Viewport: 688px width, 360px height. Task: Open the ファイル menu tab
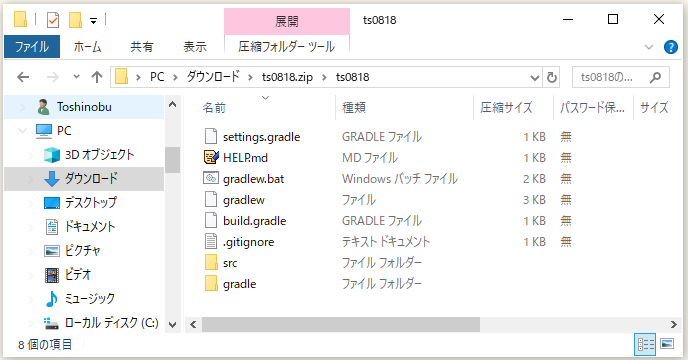tap(32, 47)
